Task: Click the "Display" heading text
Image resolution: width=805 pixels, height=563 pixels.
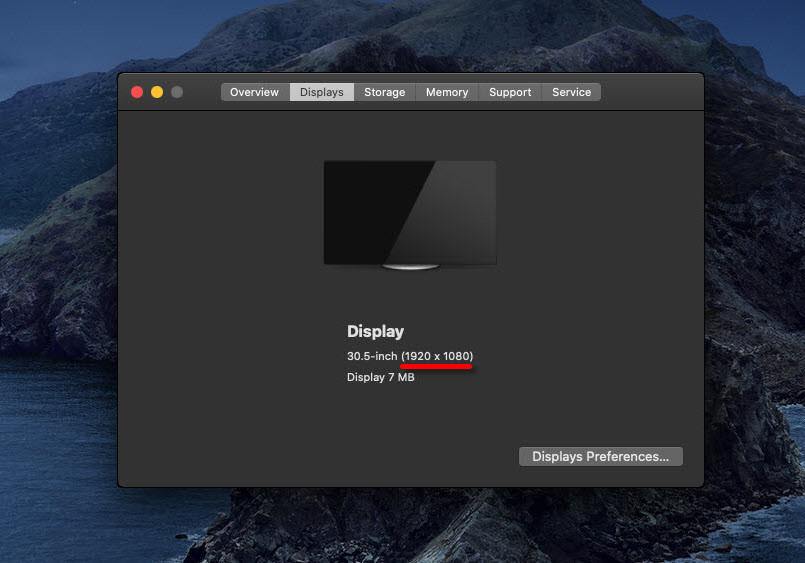Action: pos(375,332)
